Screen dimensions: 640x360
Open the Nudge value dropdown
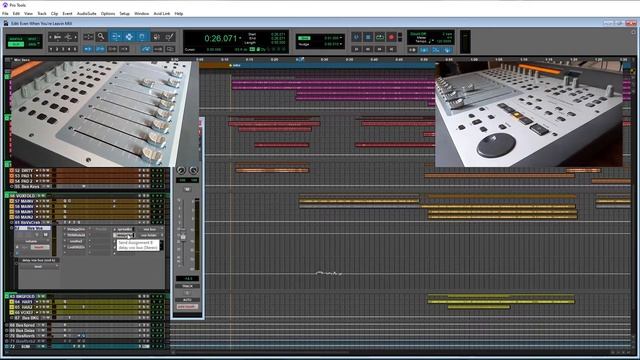click(341, 44)
